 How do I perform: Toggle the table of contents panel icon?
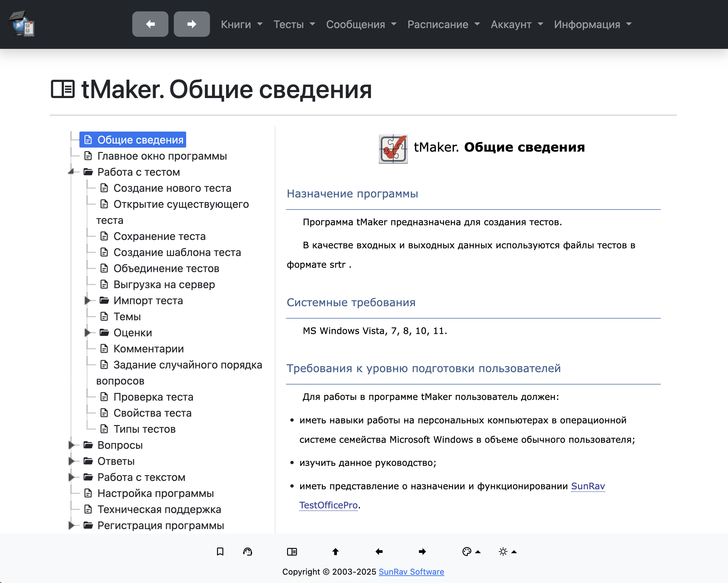point(292,552)
